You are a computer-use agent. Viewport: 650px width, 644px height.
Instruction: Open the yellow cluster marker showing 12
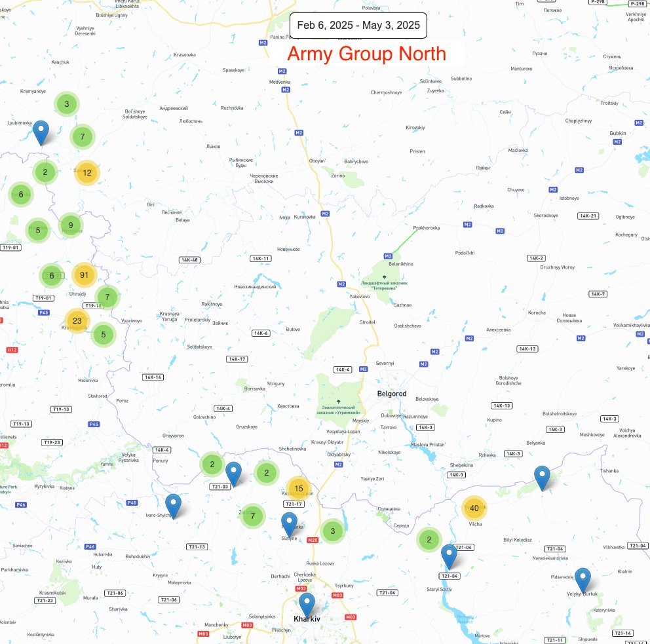pyautogui.click(x=87, y=173)
